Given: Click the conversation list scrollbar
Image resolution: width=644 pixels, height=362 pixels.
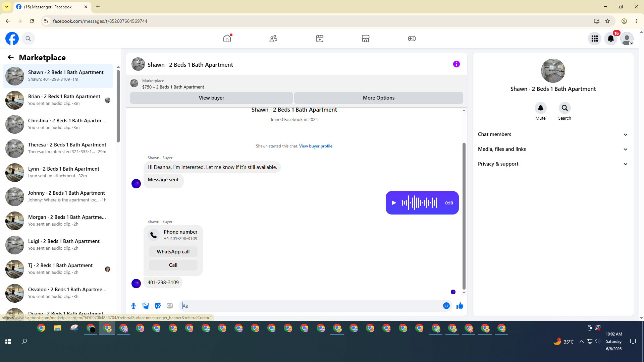Looking at the screenshot, I should [x=118, y=106].
